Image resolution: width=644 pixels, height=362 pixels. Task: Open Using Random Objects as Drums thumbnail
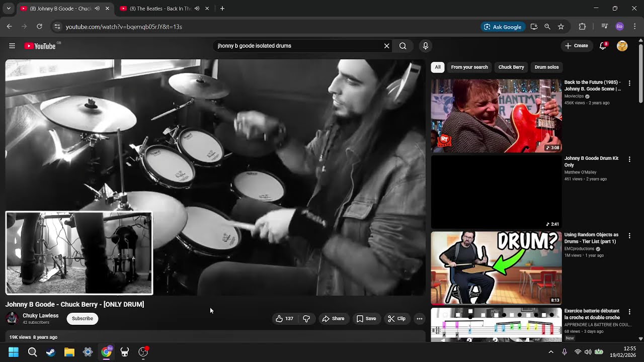tap(496, 268)
